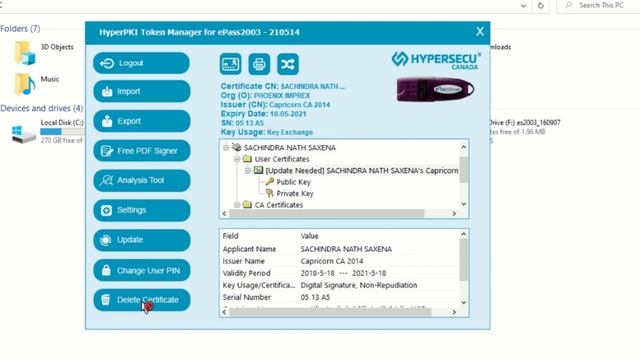
Task: Click the Hypersecu Canada logo
Action: click(436, 60)
